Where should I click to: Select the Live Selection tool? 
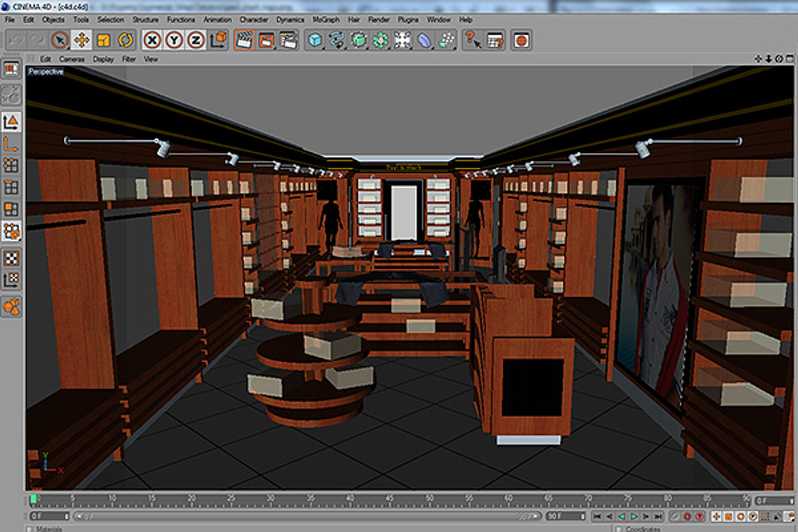click(61, 41)
